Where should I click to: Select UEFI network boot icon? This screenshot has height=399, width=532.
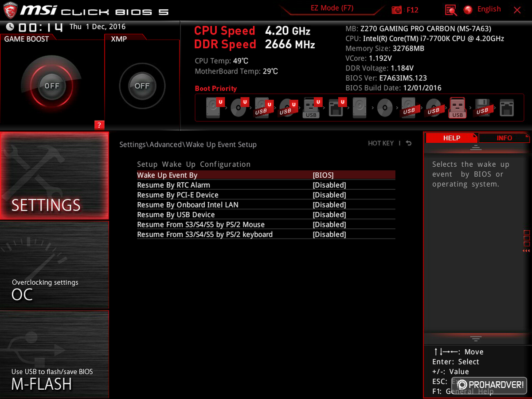(336, 108)
